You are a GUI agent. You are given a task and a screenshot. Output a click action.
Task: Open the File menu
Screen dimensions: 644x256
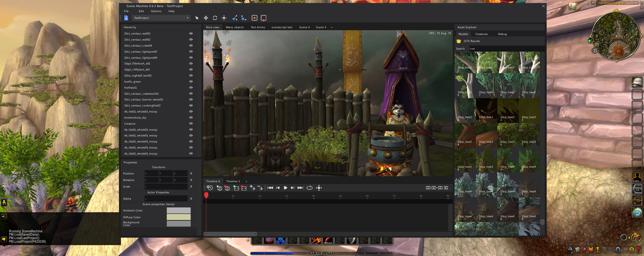tap(126, 11)
